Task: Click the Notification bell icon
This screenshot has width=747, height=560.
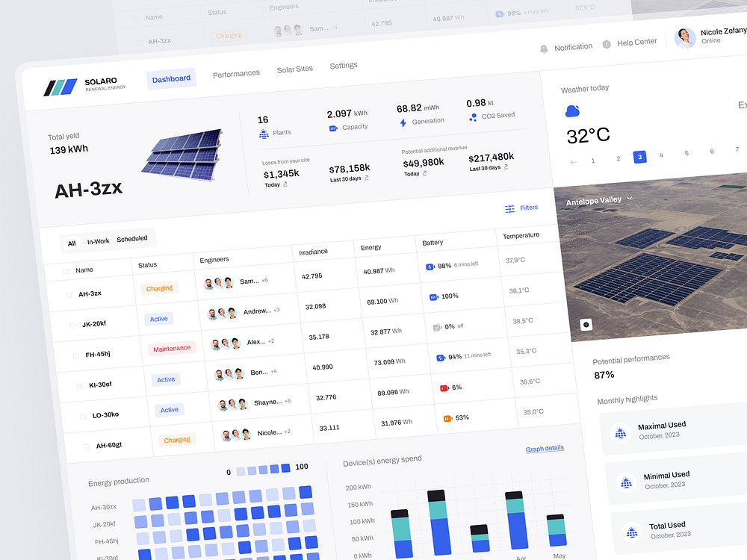Action: [x=544, y=49]
